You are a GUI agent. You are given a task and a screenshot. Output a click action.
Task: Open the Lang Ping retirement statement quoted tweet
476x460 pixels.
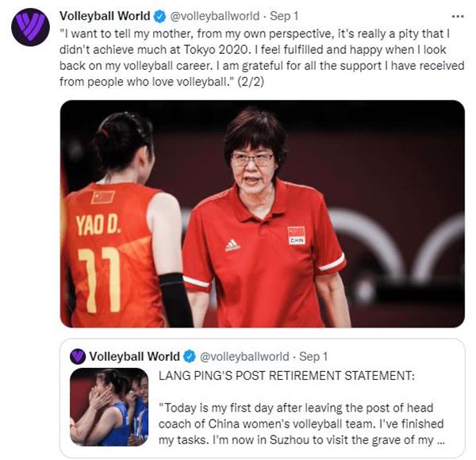(x=263, y=398)
